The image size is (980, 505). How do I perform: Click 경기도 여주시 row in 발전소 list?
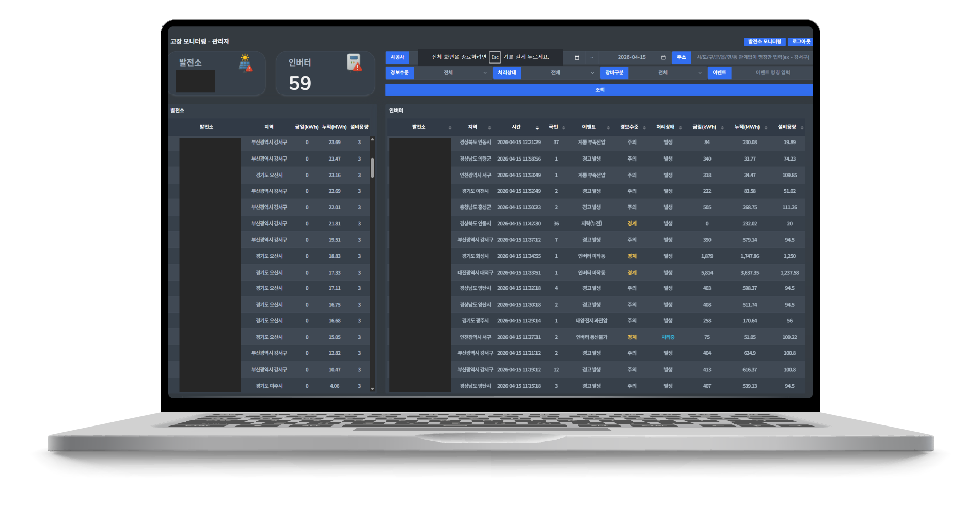click(x=269, y=386)
